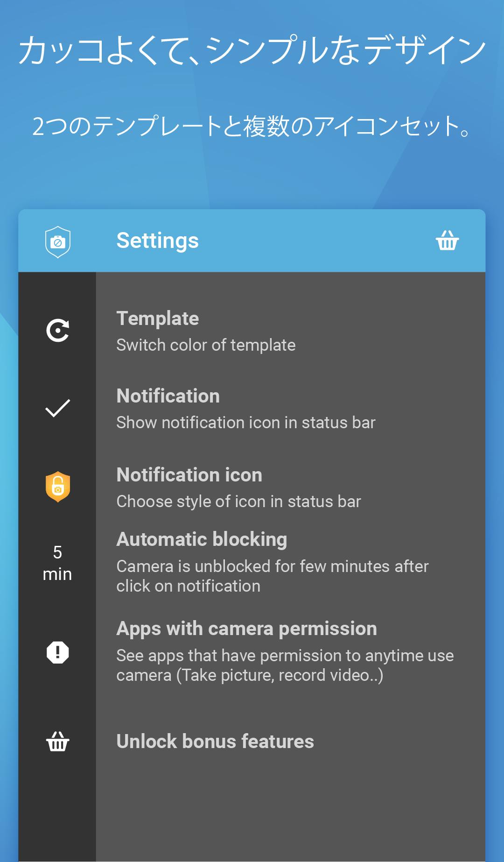The height and width of the screenshot is (862, 504).
Task: Select Choose style of icon in status bar
Action: point(239,502)
